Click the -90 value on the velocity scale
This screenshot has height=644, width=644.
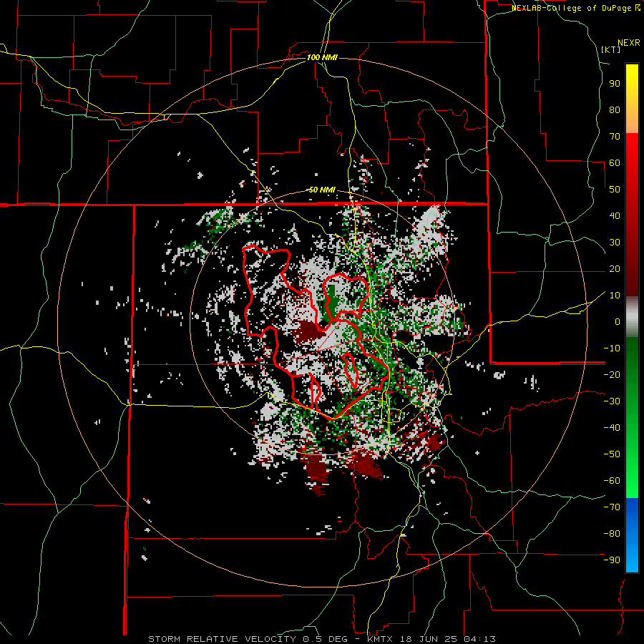click(x=612, y=560)
